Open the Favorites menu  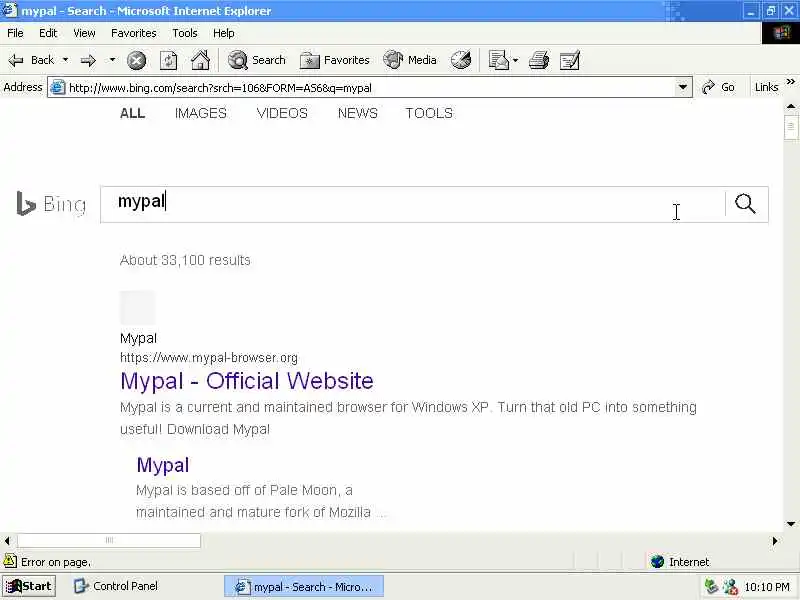134,33
